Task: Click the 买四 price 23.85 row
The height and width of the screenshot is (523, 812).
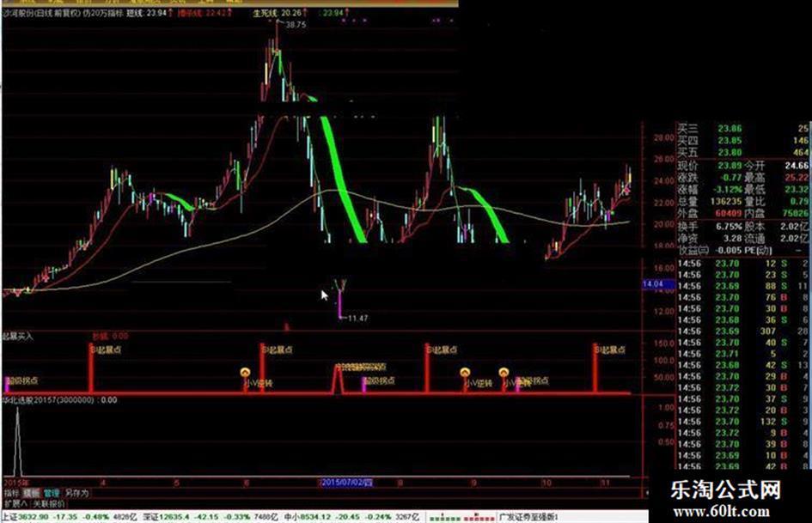Action: 743,140
